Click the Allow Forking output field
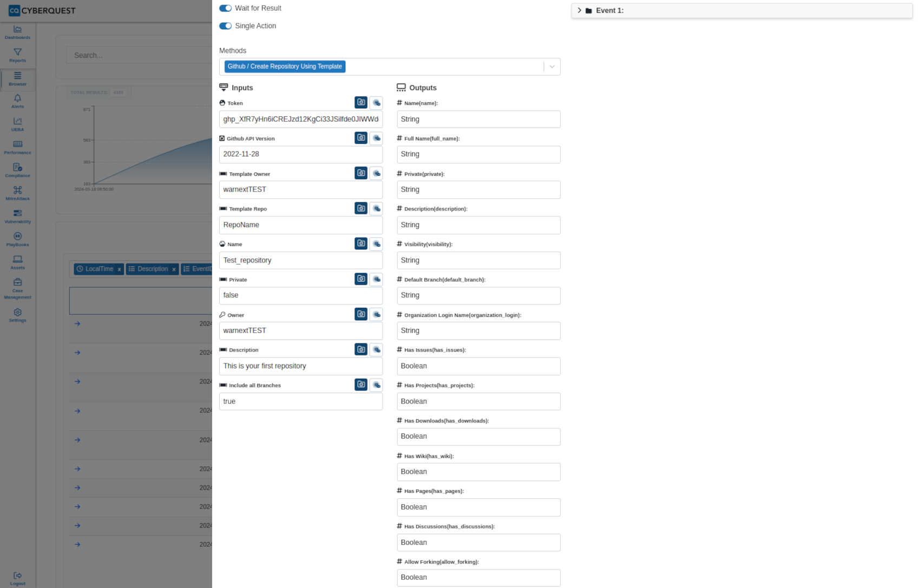920x588 pixels. point(478,578)
